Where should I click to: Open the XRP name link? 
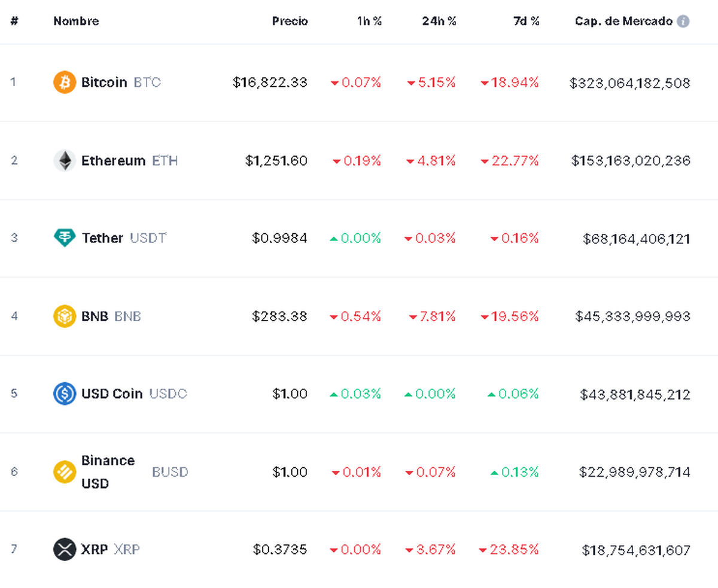tap(95, 549)
